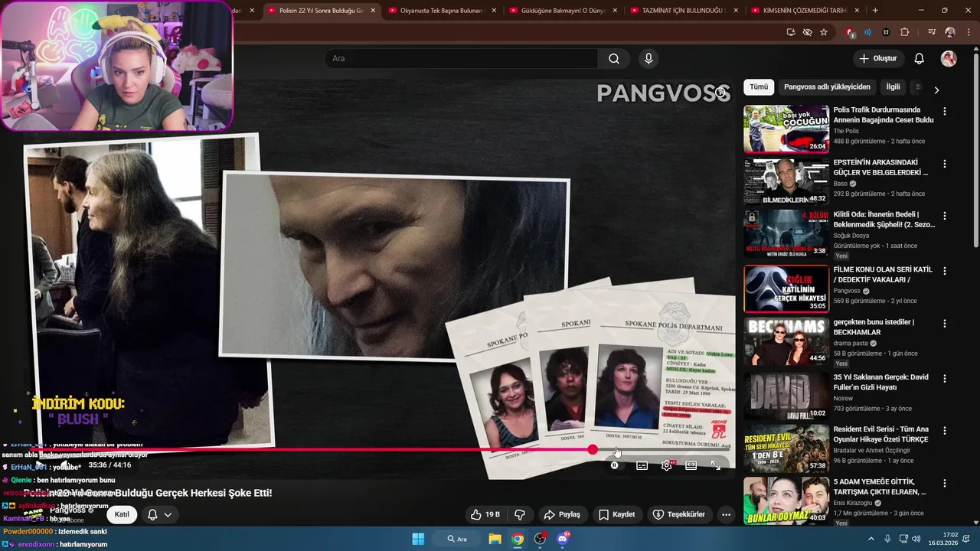Expand the channel notification bell dropdown
Viewport: 980px width, 551px height.
159,514
